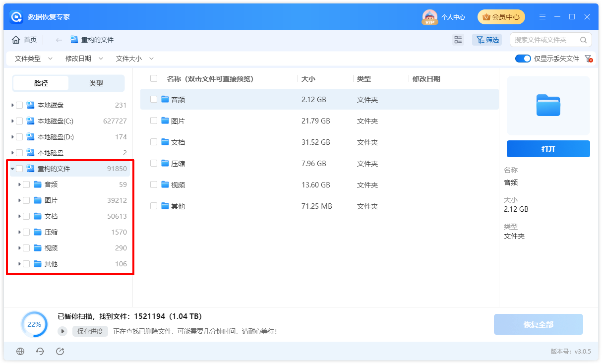
Task: Click the 图片 folder icon in file list
Action: pos(165,121)
